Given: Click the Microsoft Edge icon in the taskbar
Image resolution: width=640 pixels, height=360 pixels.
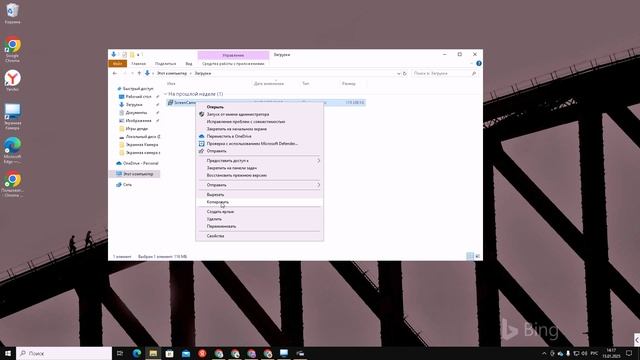Looking at the screenshot, I should click(x=137, y=353).
